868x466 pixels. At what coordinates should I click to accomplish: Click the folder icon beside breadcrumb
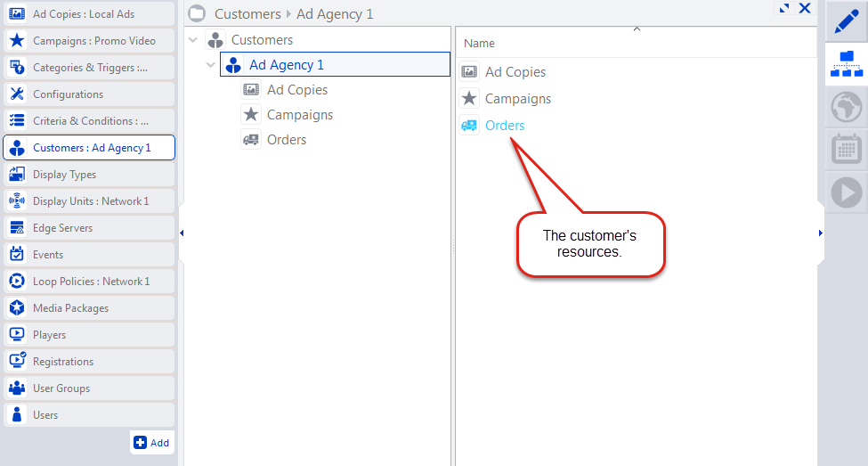[197, 13]
